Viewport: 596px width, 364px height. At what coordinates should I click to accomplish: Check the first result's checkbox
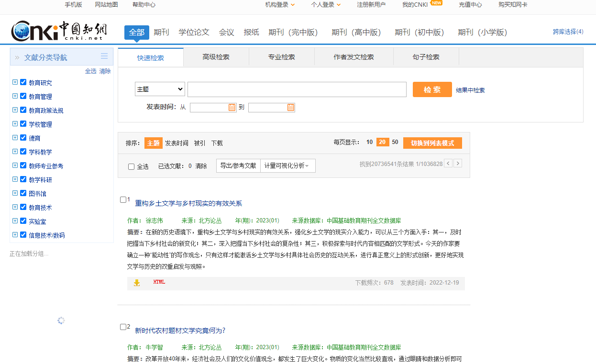123,199
